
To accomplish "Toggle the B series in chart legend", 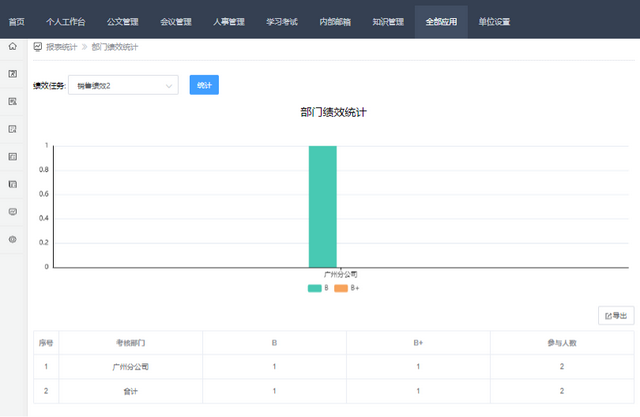I will [x=318, y=288].
